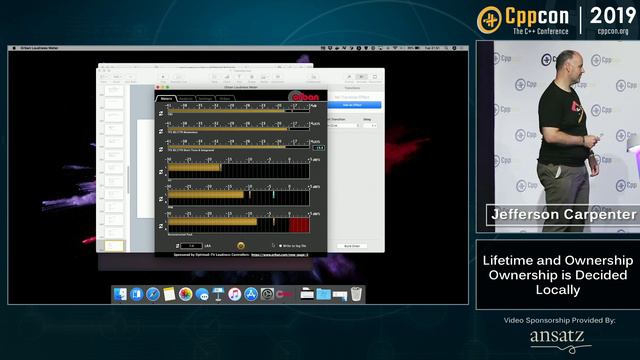
Task: Open Messages from the Dock
Action: click(x=202, y=294)
